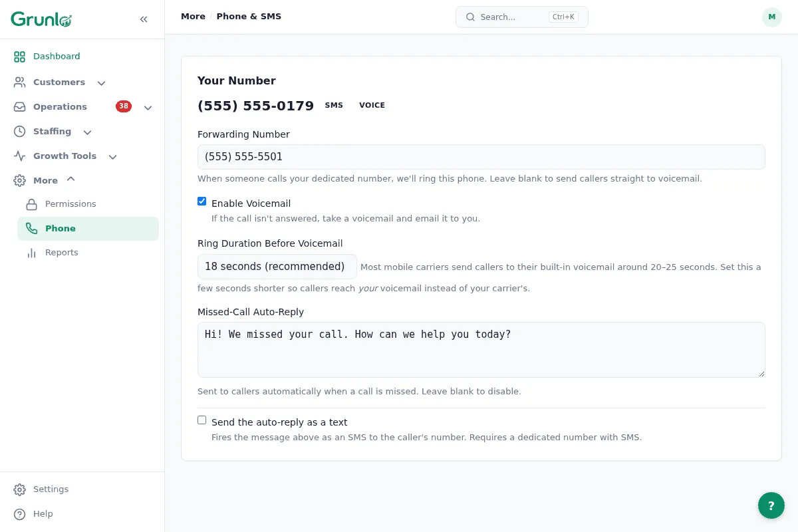Image resolution: width=798 pixels, height=532 pixels.
Task: Click the number (555) 555-0179
Action: coord(256,106)
